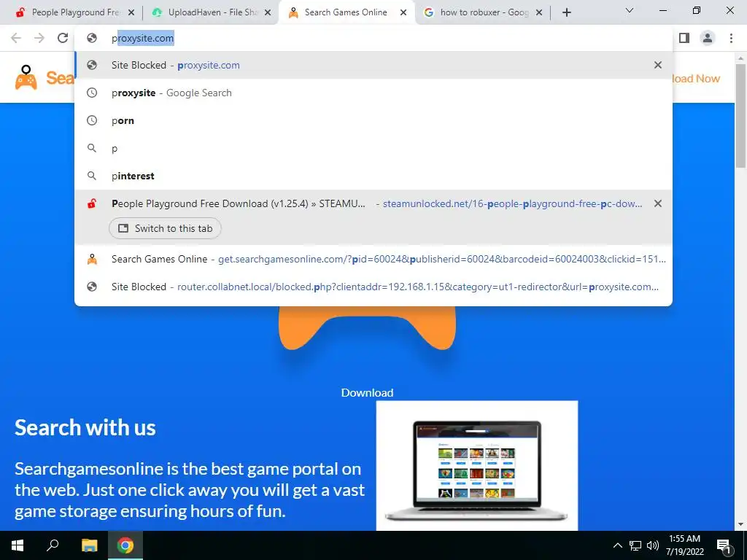Close the Search Games Online tab
This screenshot has height=560, width=747.
click(x=403, y=13)
